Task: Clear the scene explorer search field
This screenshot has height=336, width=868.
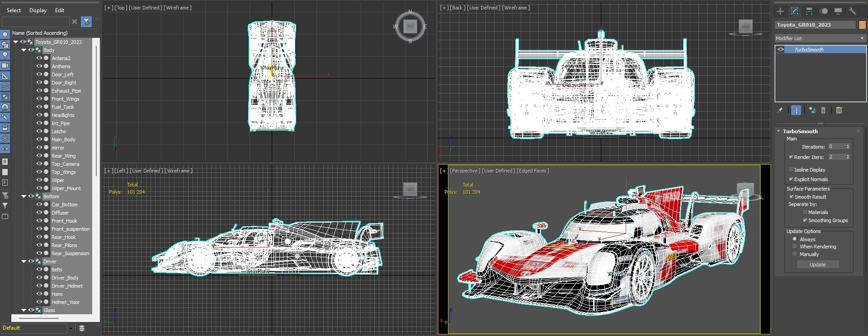Action: [x=75, y=22]
